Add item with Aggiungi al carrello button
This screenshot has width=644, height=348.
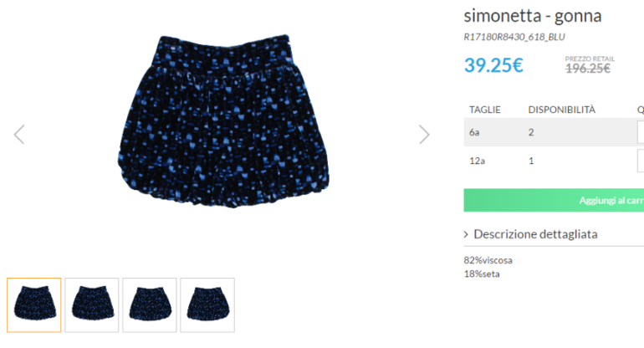554,200
